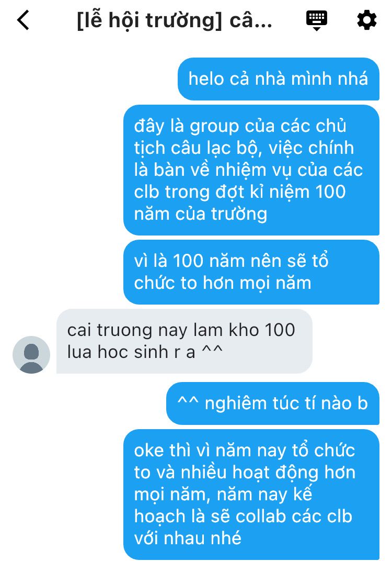Open chat settings via gear icon
Viewport: 392px width, 561px height.
coord(366,20)
